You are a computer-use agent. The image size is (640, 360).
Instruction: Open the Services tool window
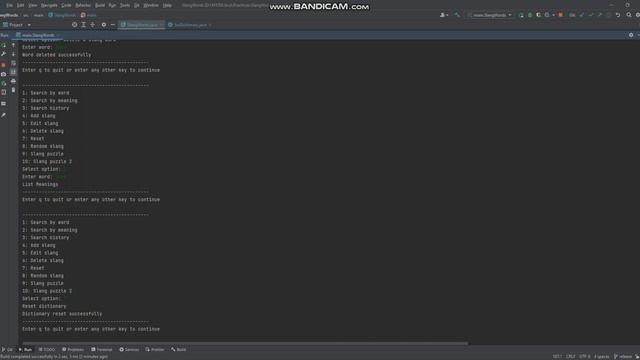tap(129, 350)
